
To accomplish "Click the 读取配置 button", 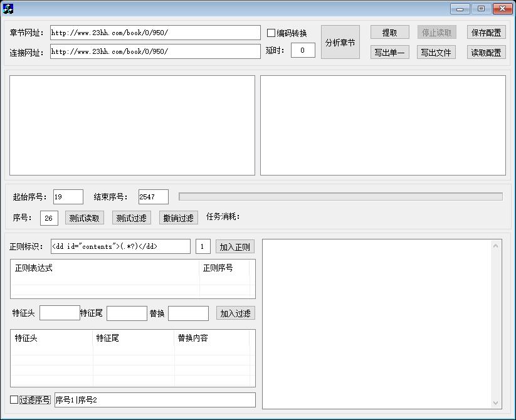I will tap(486, 52).
